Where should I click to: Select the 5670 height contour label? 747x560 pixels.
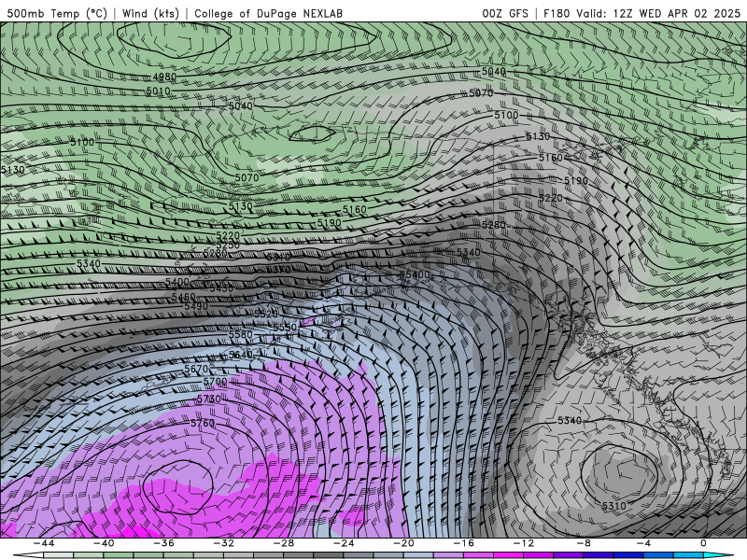(196, 369)
